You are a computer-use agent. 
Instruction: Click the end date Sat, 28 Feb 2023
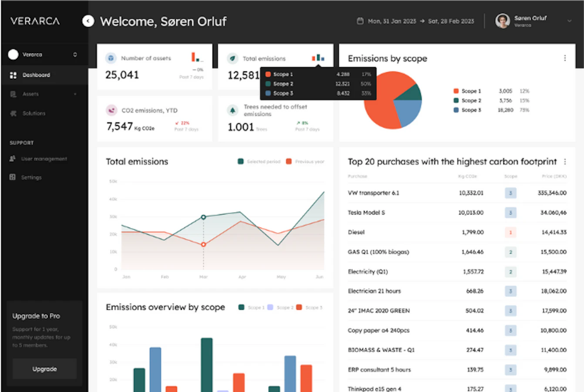pos(451,21)
